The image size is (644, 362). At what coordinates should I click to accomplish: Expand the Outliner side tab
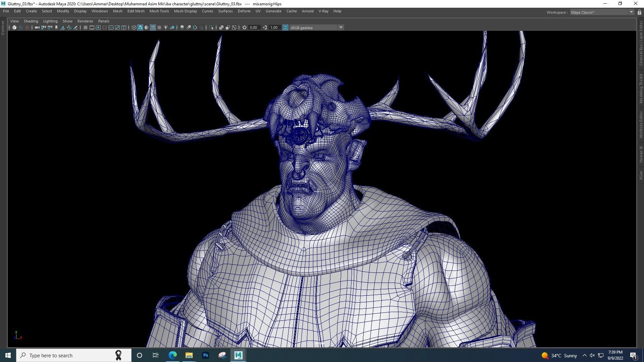click(3, 28)
